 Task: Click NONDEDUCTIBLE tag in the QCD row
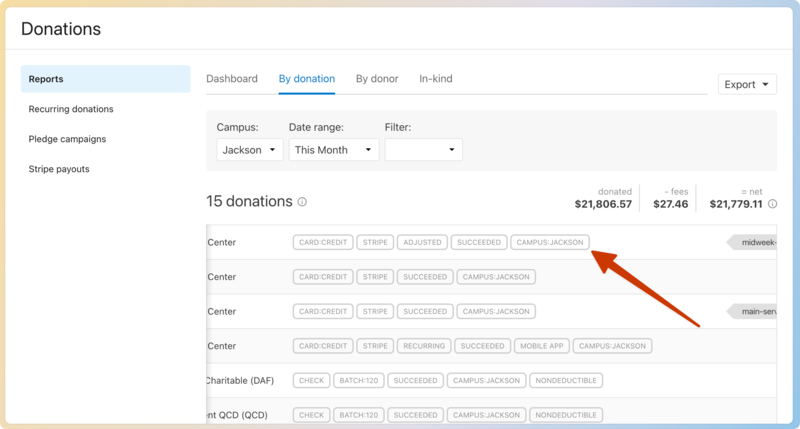point(565,415)
